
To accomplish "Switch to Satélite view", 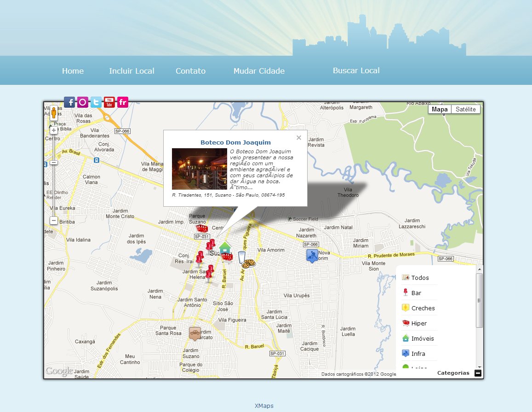I will click(x=465, y=110).
